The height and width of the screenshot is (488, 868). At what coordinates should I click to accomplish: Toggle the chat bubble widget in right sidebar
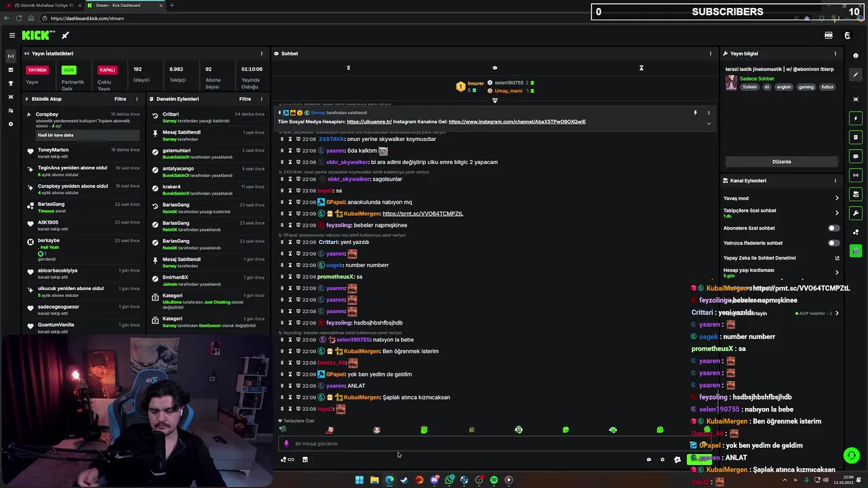(x=856, y=156)
